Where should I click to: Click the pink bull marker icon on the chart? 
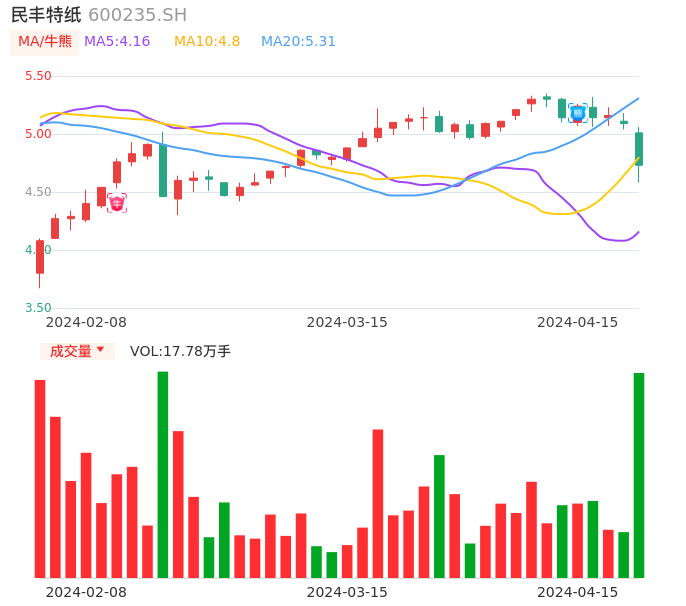(117, 204)
